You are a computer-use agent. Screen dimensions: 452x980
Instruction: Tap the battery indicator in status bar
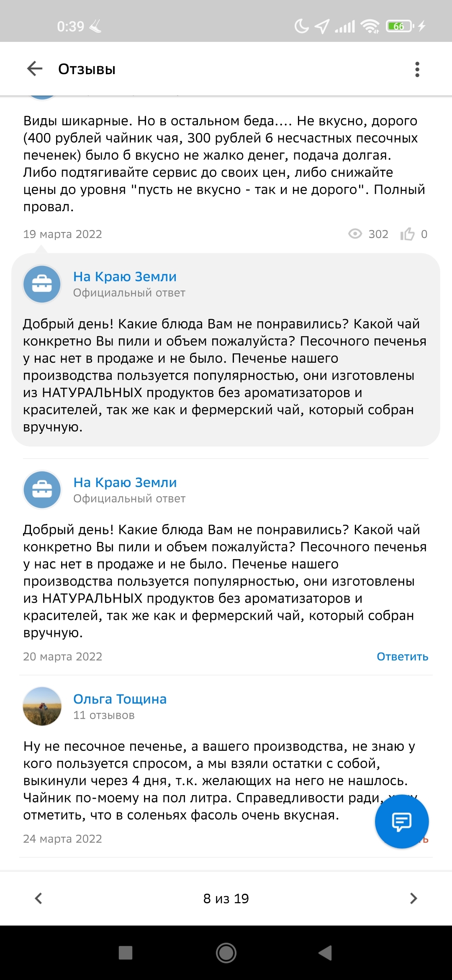point(399,26)
